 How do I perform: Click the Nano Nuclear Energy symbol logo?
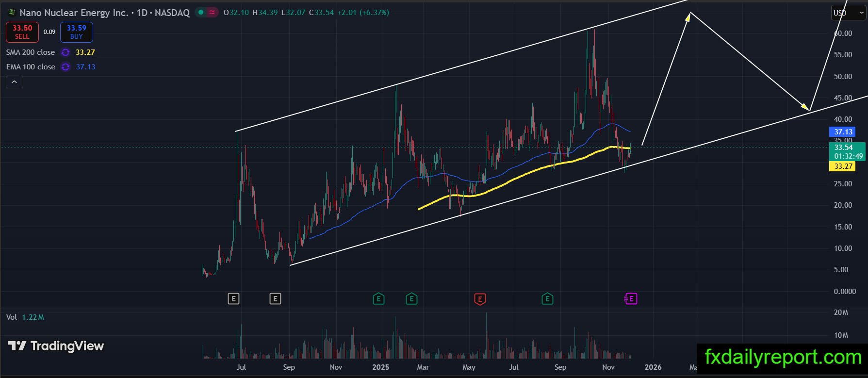click(x=12, y=13)
